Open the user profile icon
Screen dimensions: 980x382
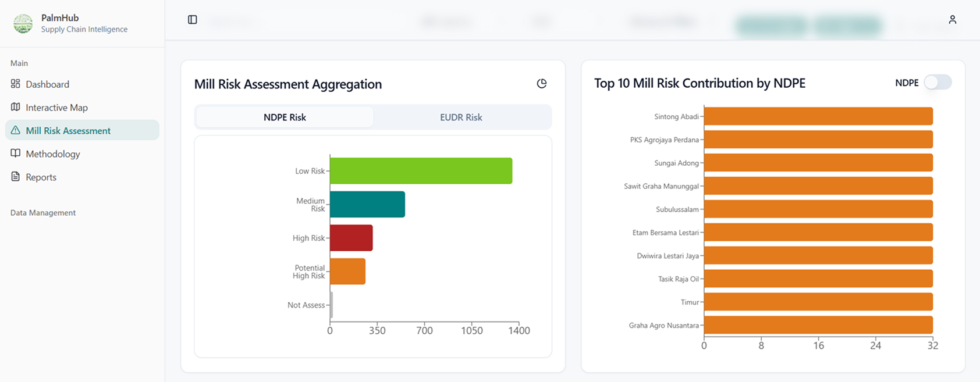point(952,20)
